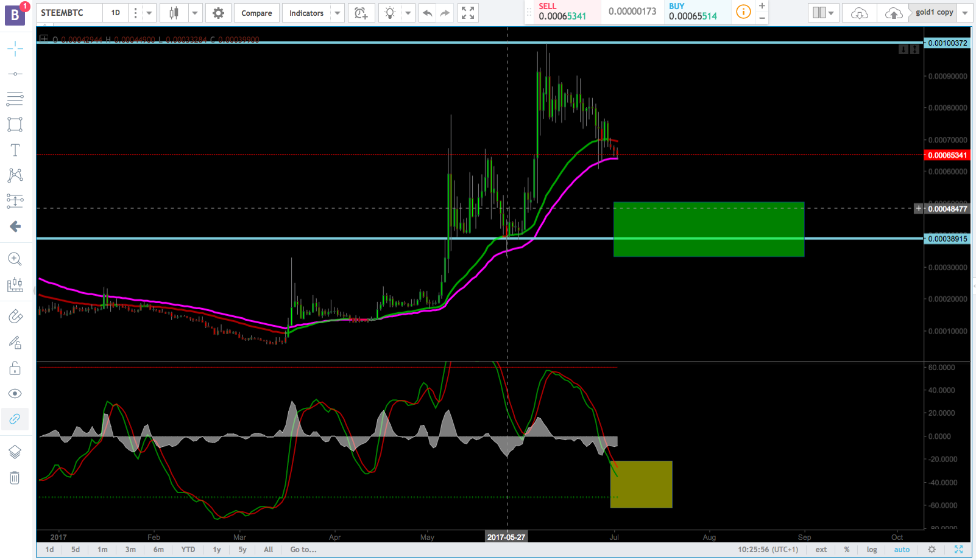This screenshot has width=976, height=560.
Task: Load chart layout from cloud
Action: click(x=859, y=13)
